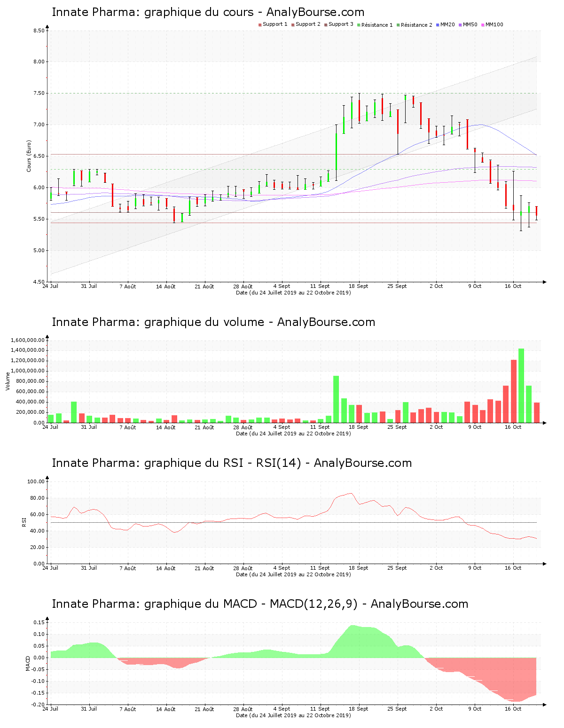Click the 8.50 value on price axis
Image resolution: width=564 pixels, height=728 pixels.
(x=39, y=31)
